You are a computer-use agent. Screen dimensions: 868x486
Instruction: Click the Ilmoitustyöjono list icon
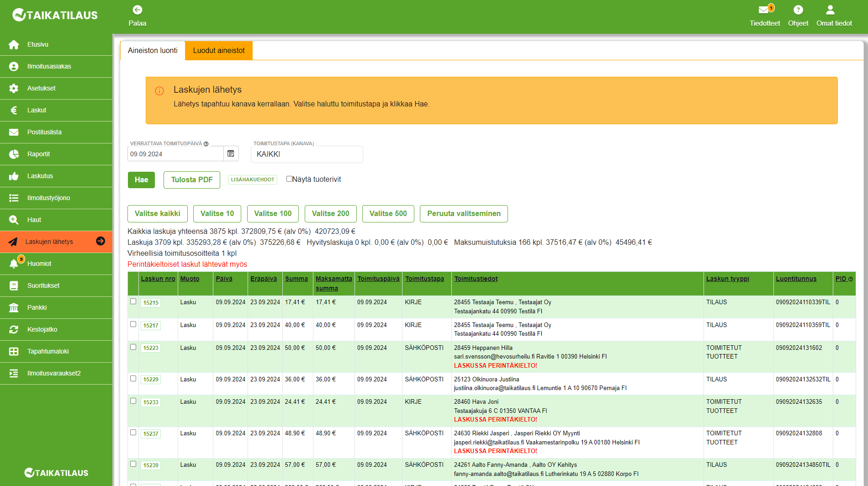pyautogui.click(x=14, y=198)
